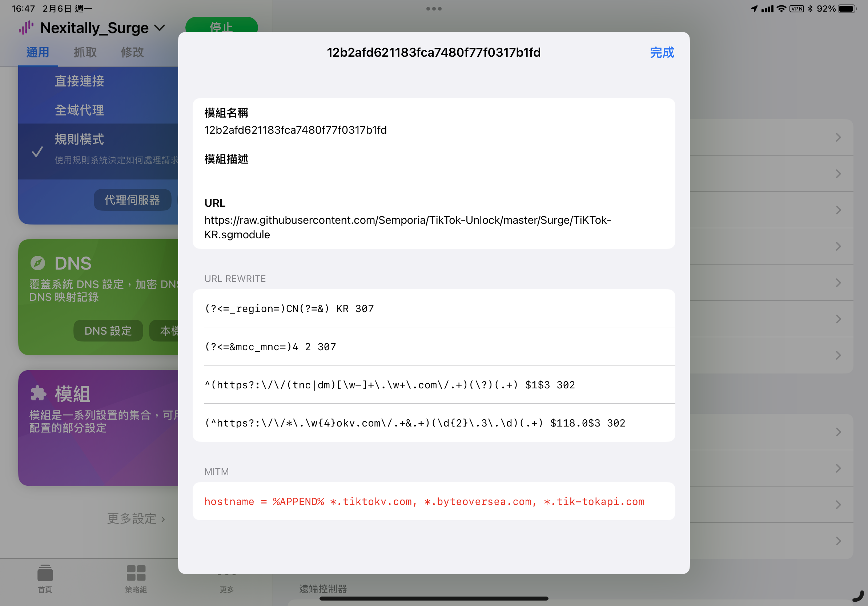Screen dimensions: 868x606
Task: Tap the 16:47 clock in status bar
Action: click(x=23, y=9)
